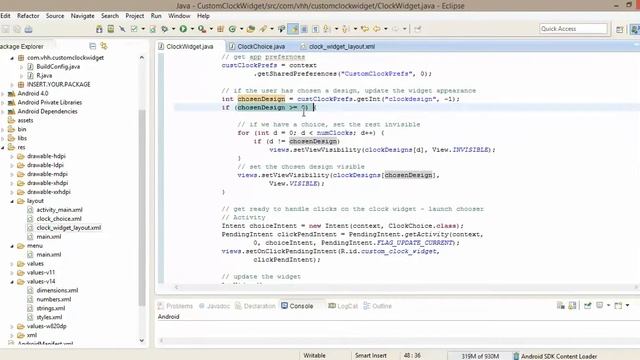The image size is (640, 360).
Task: Collapse the layout folder
Action: click(x=12, y=201)
